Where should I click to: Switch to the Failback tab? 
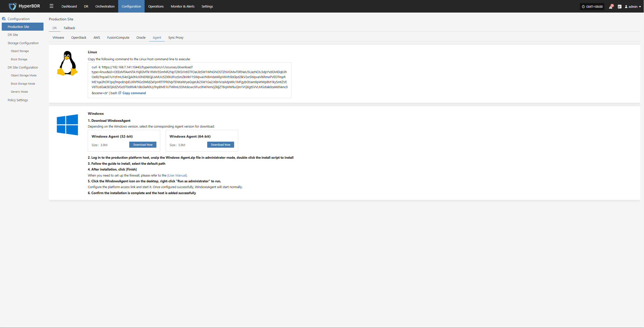point(69,28)
